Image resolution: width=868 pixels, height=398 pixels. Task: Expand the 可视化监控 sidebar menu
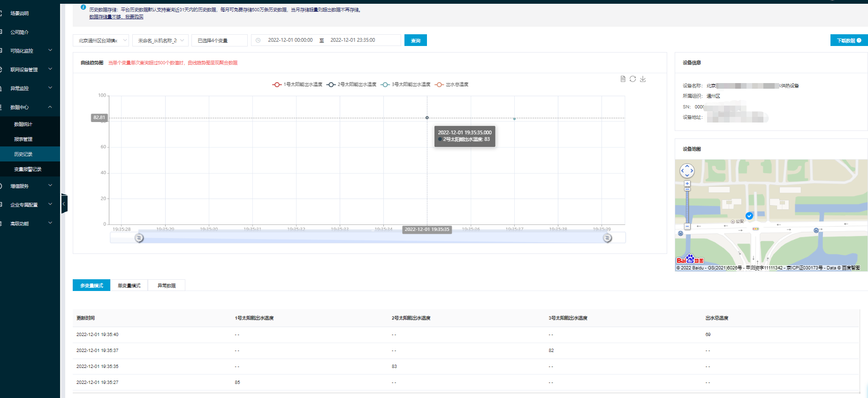click(30, 51)
